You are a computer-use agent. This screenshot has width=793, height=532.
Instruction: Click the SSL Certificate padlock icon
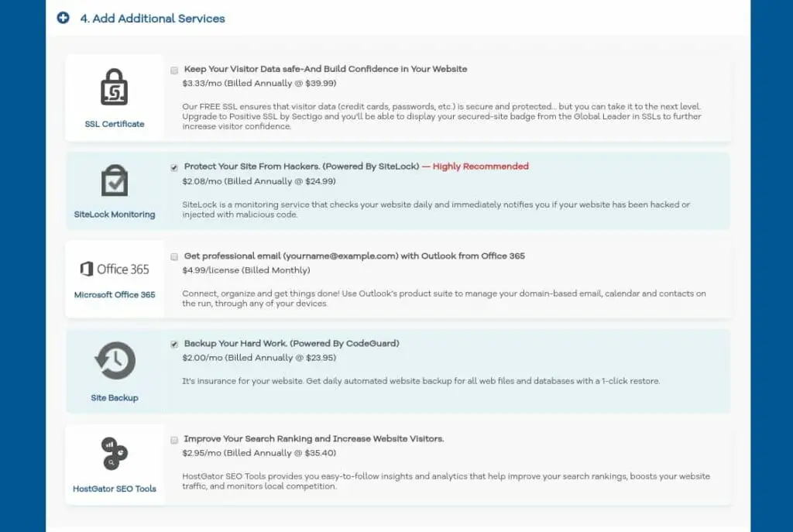(115, 87)
